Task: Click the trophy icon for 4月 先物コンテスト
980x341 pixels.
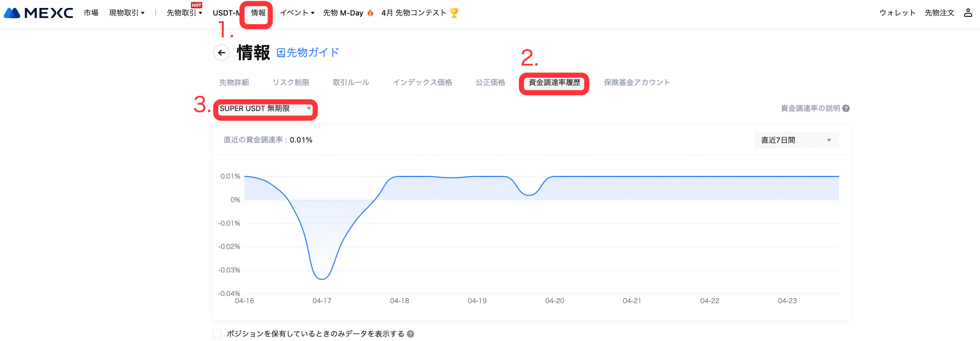Action: (x=454, y=13)
